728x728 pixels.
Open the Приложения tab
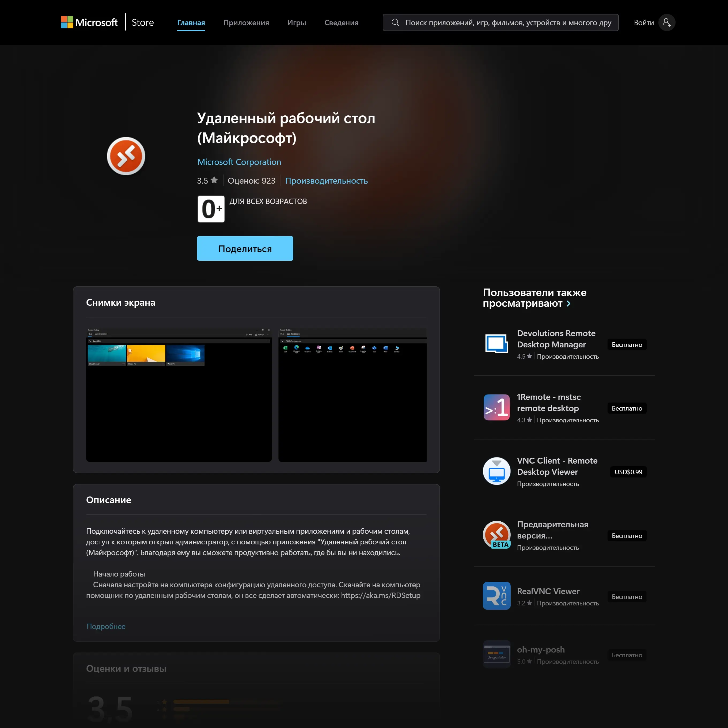coord(246,22)
